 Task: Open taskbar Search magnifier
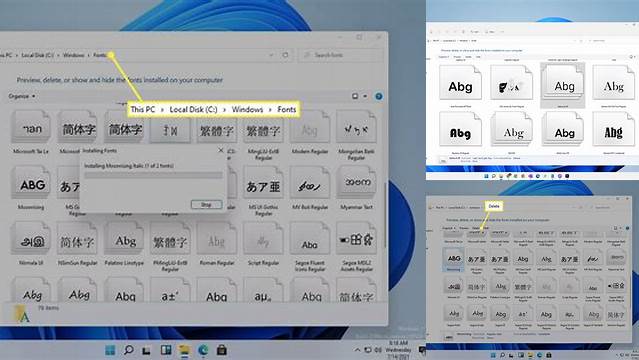pos(128,350)
